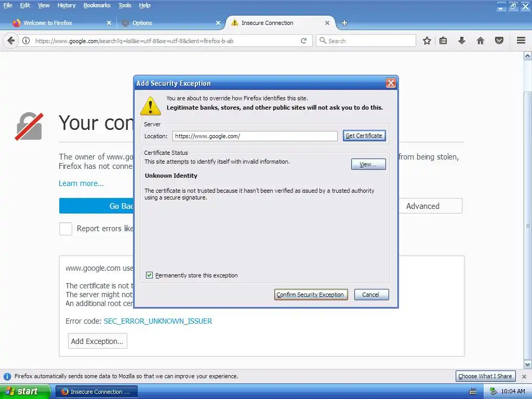Open Choose What I Share

pos(486,376)
